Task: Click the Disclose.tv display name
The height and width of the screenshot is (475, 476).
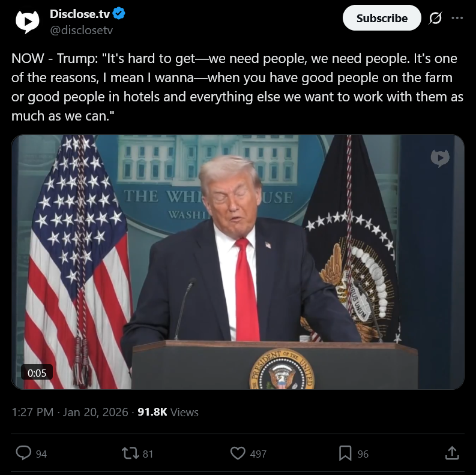Action: (x=80, y=14)
